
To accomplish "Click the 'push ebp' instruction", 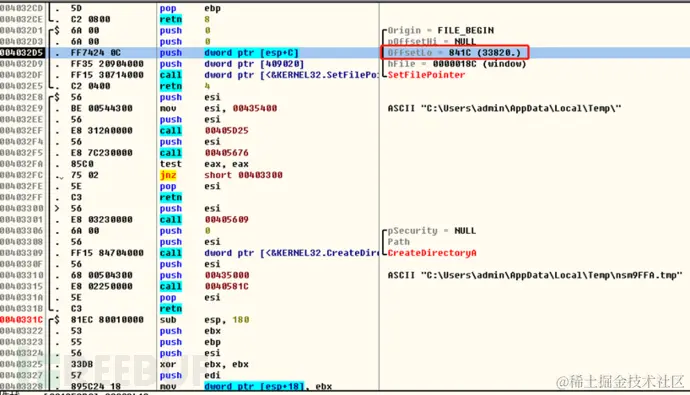I will point(190,342).
